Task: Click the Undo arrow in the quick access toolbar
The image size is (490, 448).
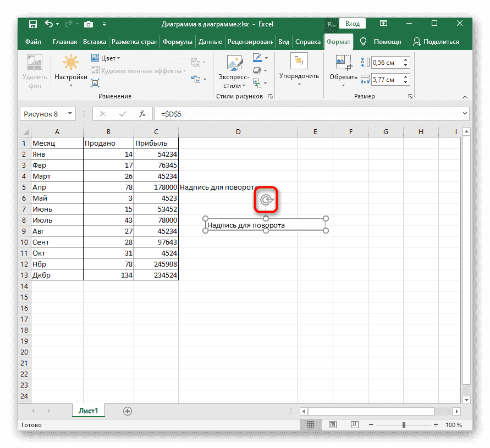Action: [49, 24]
